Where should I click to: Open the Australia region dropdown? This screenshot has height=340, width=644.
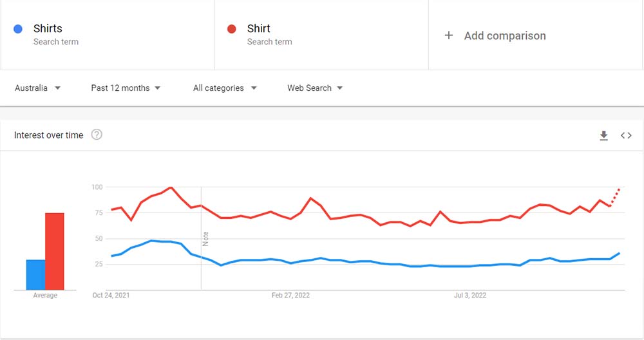click(x=37, y=88)
